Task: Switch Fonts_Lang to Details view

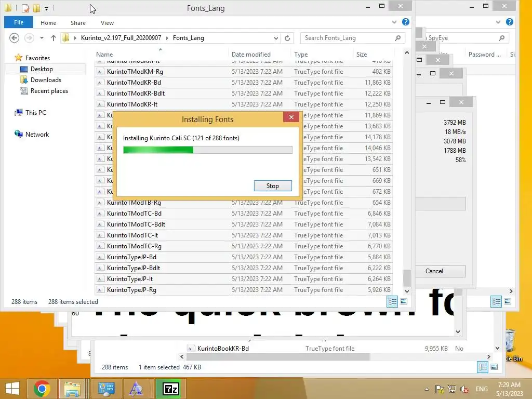Action: 393,301
